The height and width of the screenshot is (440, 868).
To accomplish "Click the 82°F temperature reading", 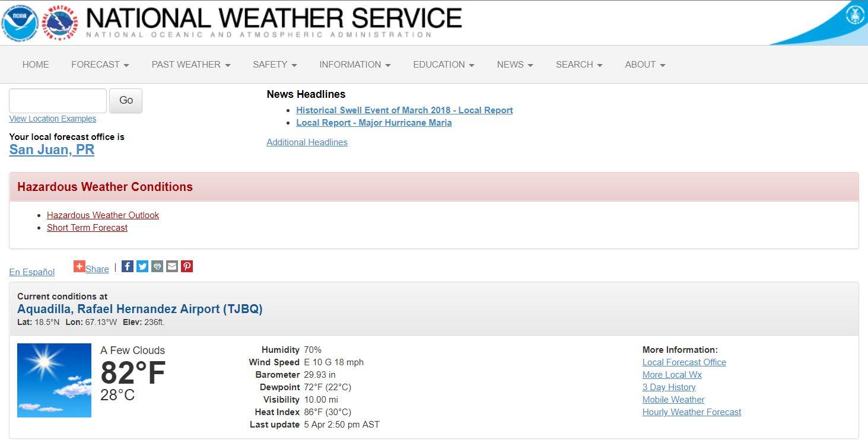I will [x=133, y=373].
